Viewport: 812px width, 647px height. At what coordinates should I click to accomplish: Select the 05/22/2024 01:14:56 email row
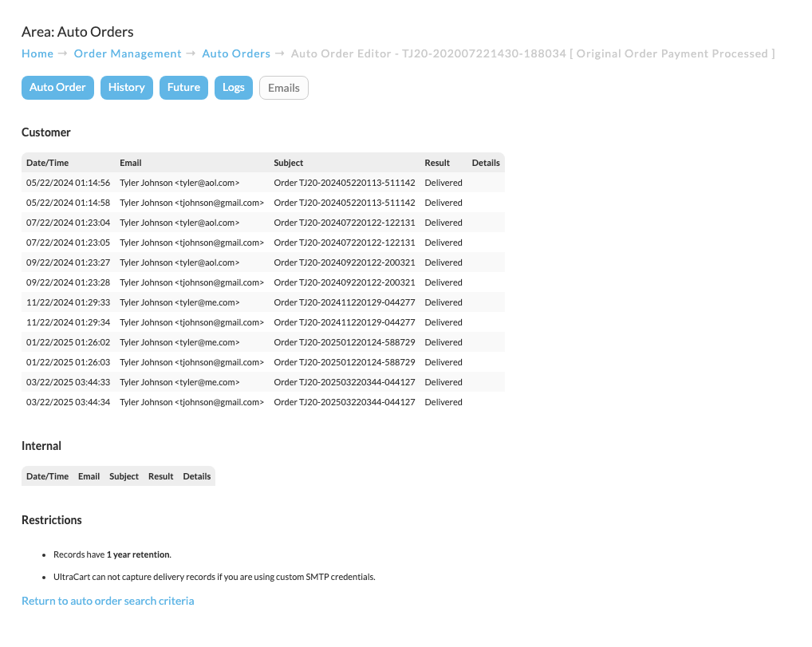click(263, 183)
